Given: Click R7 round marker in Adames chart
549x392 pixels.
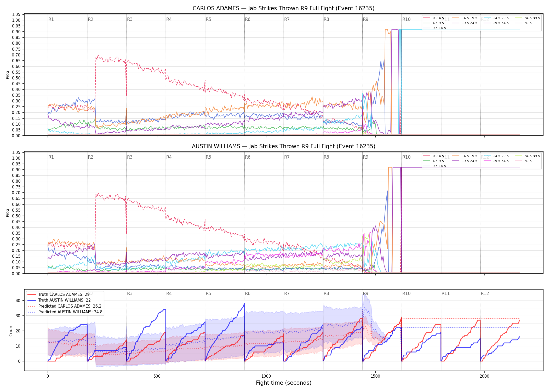Looking at the screenshot, I should 287,19.
